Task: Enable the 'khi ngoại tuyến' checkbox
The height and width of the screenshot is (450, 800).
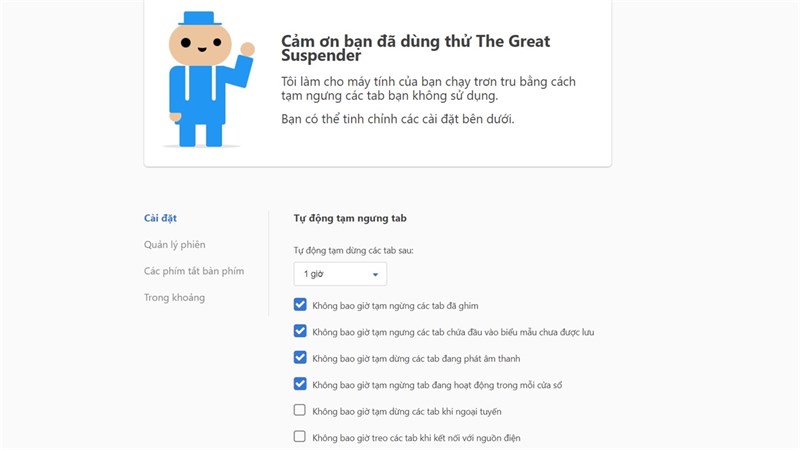Action: pyautogui.click(x=300, y=410)
